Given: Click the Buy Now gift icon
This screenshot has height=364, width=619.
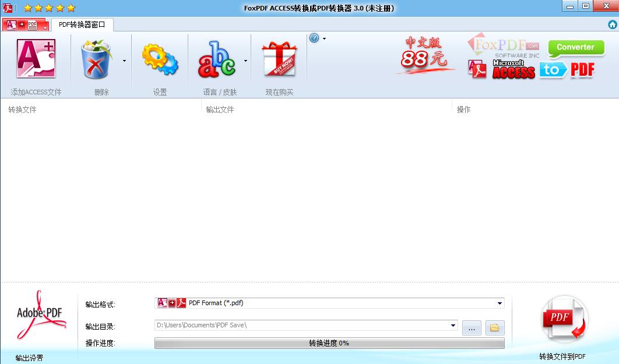Looking at the screenshot, I should pyautogui.click(x=279, y=59).
